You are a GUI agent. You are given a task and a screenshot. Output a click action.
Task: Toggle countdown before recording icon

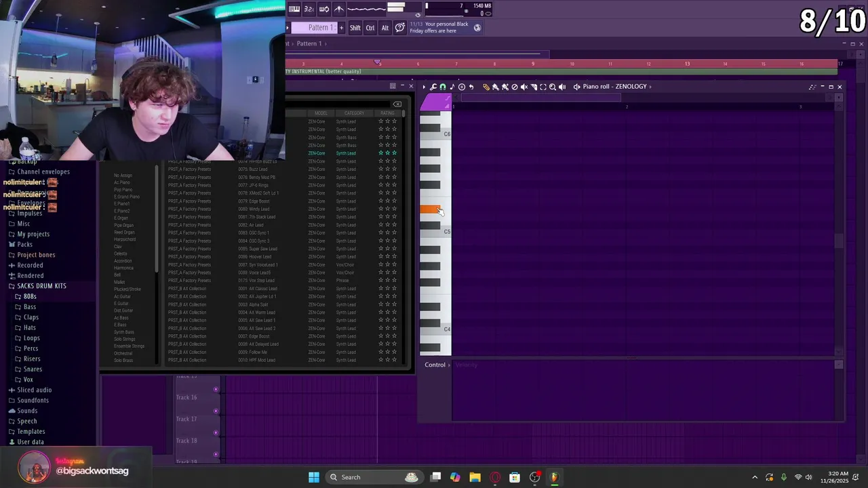coord(309,9)
